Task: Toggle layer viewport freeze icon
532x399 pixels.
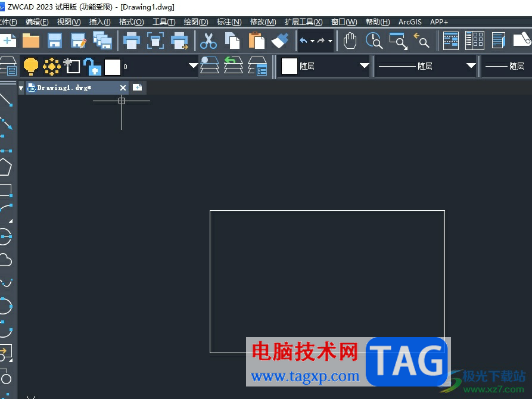Action: coord(72,66)
